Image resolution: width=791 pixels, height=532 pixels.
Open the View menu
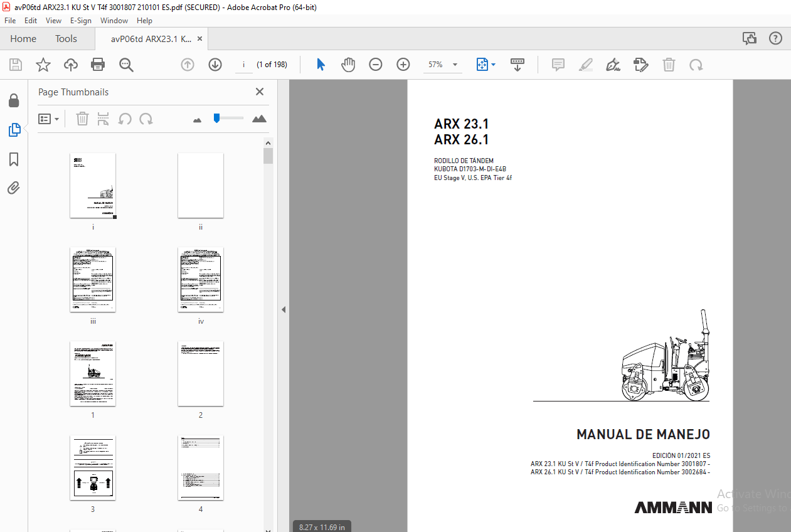54,21
